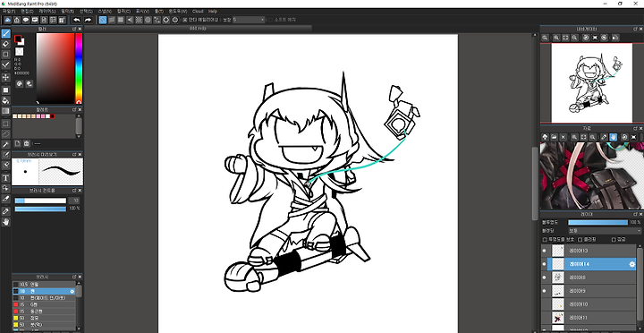This screenshot has width=644, height=333.
Task: Open the Edit (E) menu
Action: pyautogui.click(x=27, y=12)
